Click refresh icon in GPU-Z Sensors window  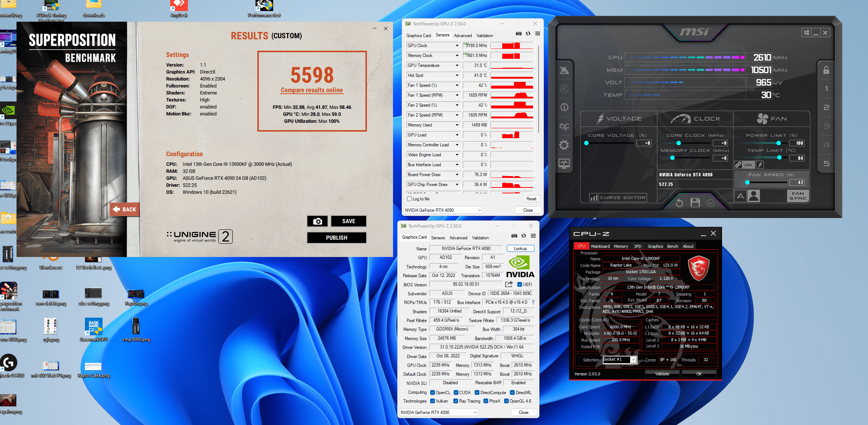(528, 33)
